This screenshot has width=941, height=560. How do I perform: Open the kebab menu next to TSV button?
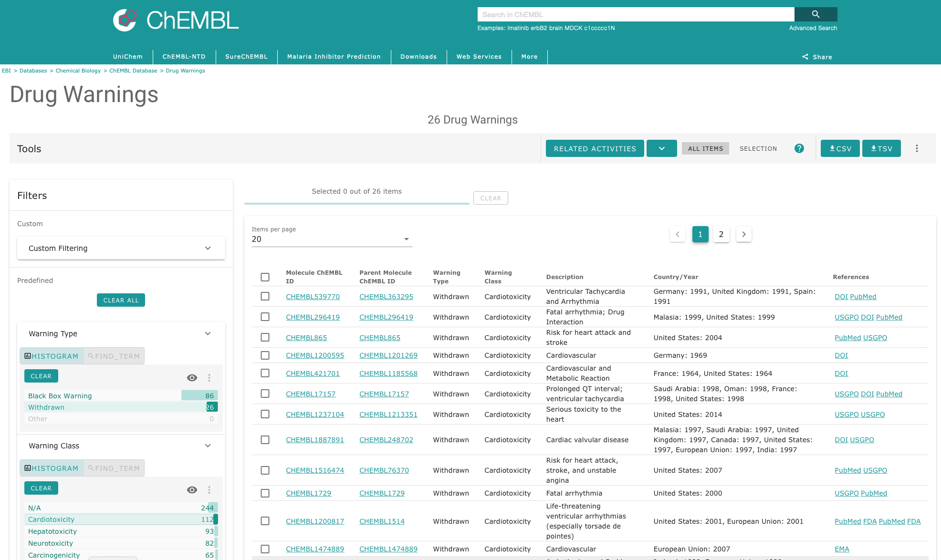(917, 148)
